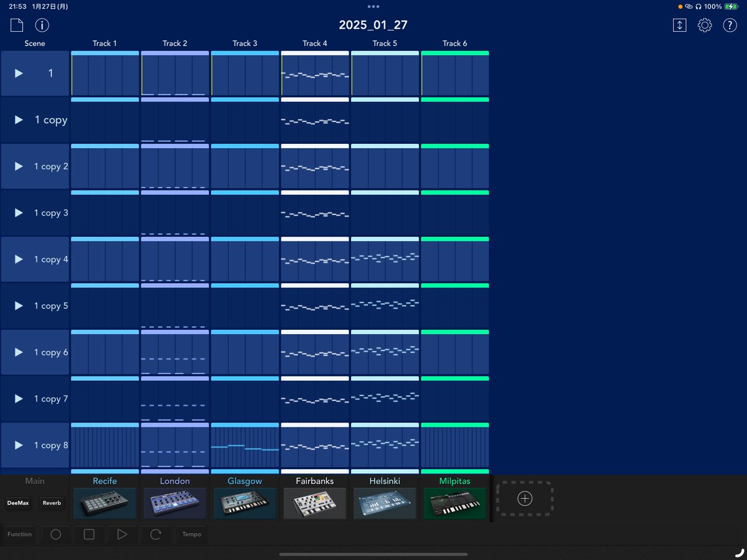Open the new document icon
This screenshot has height=560, width=747.
tap(16, 26)
